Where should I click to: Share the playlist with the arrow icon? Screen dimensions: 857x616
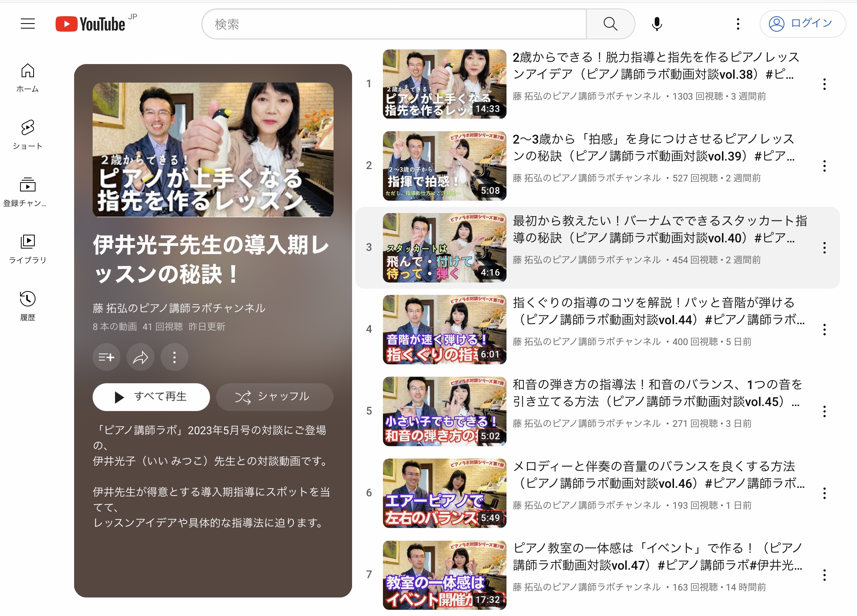coord(141,357)
